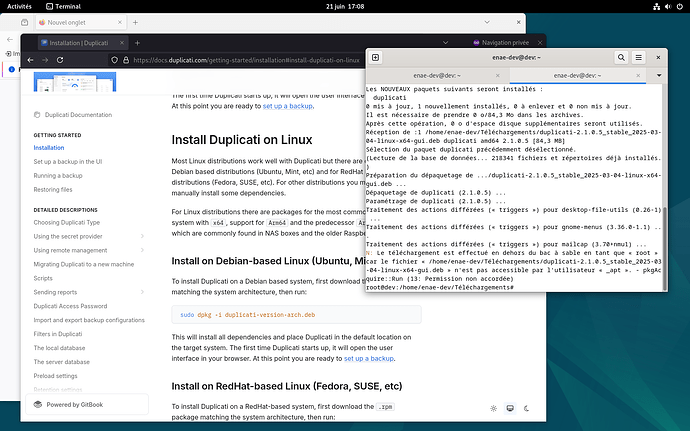Select the Nouvel onglet tab in back Firefox window
Screen dimensions: 690x431
click(x=81, y=22)
